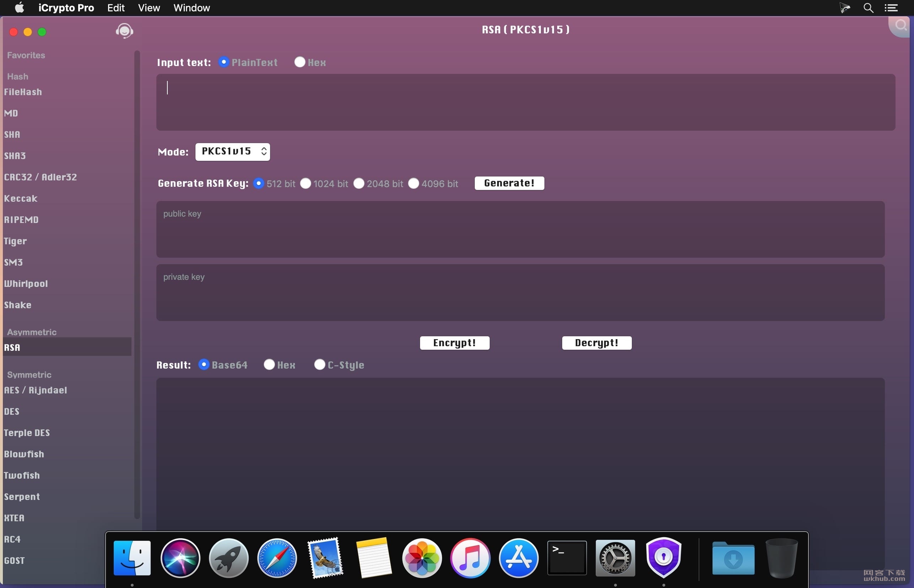The height and width of the screenshot is (588, 914).
Task: Open Spotlight search in menu bar
Action: (868, 8)
